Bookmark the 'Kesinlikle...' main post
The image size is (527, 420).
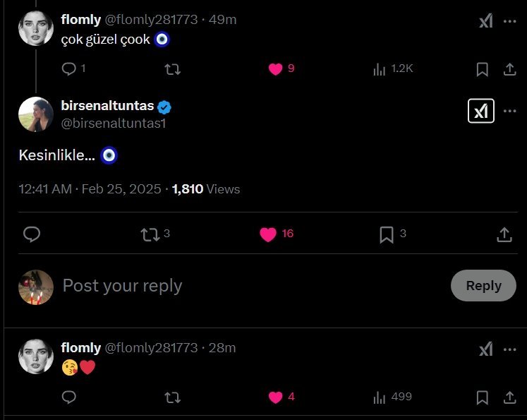[x=387, y=234]
